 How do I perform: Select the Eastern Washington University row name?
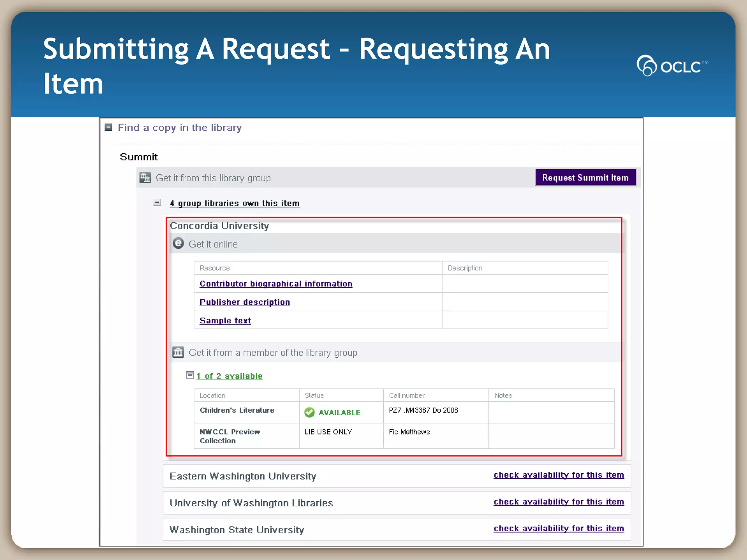click(243, 476)
